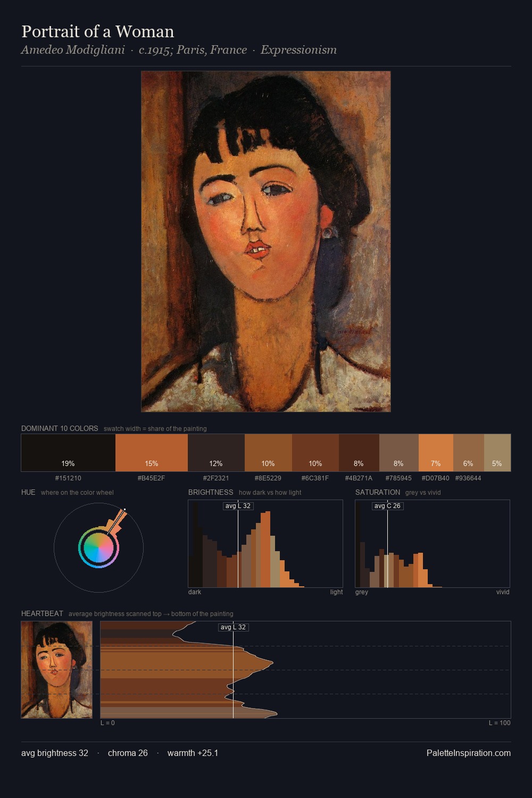The width and height of the screenshot is (532, 798).
Task: Select the hex code #2F2321
Action: [x=216, y=478]
